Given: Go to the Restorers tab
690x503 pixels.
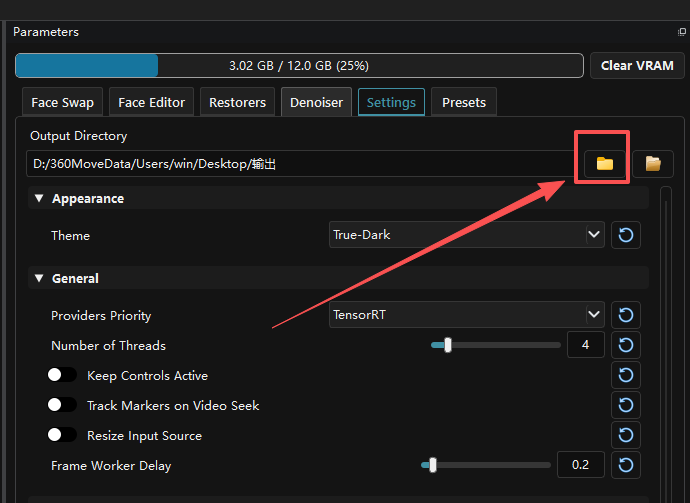Looking at the screenshot, I should click(x=238, y=102).
